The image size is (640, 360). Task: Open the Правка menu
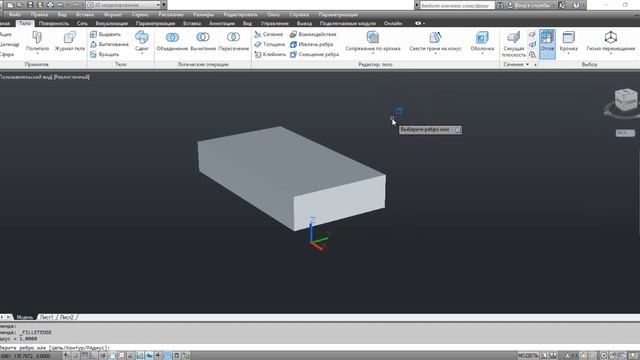click(x=39, y=14)
